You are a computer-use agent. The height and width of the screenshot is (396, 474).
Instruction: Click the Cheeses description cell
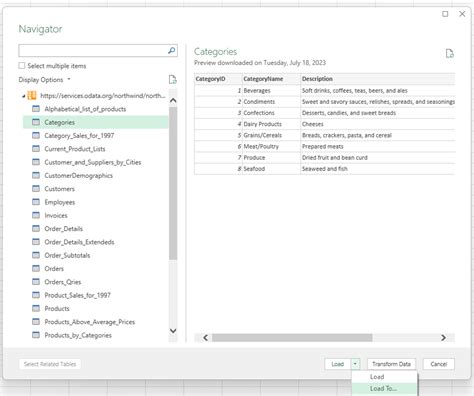point(378,124)
